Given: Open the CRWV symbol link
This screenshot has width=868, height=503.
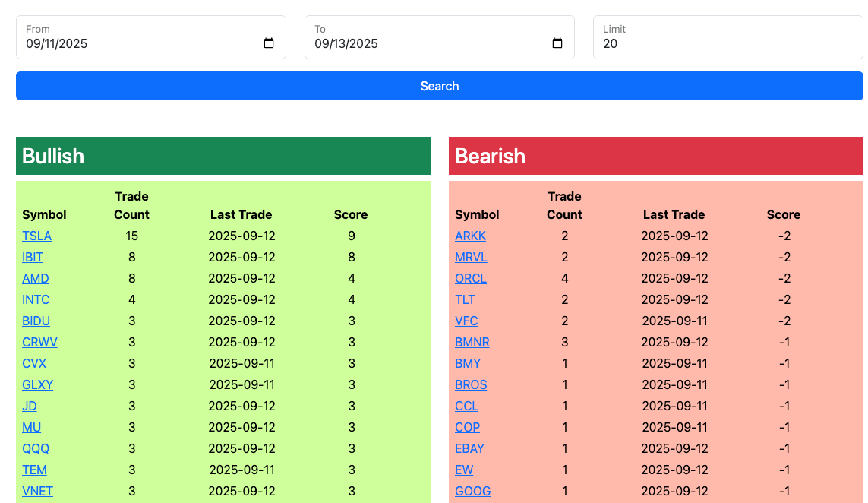Looking at the screenshot, I should click(39, 343).
